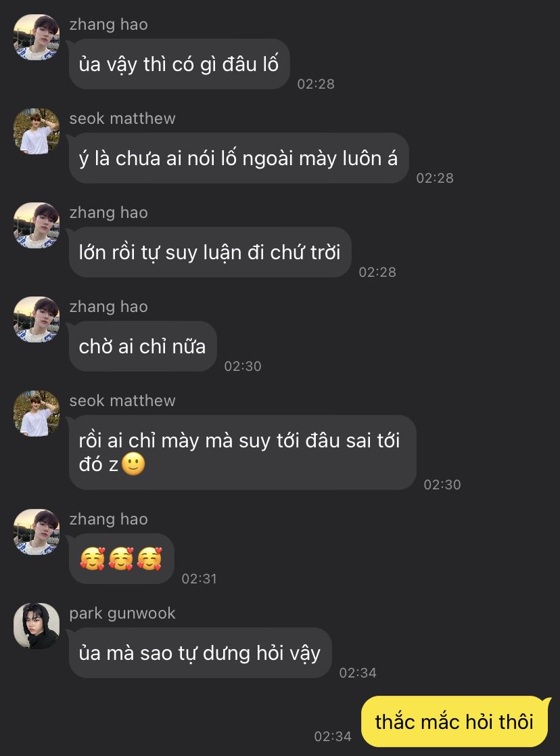Tap zhang hao avatar beside 'lớn rồi' message
Viewport: 560px width, 756px height.
(x=36, y=225)
